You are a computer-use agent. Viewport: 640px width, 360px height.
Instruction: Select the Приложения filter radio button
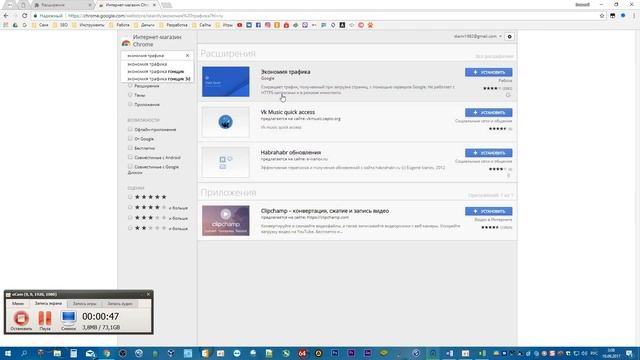click(130, 104)
